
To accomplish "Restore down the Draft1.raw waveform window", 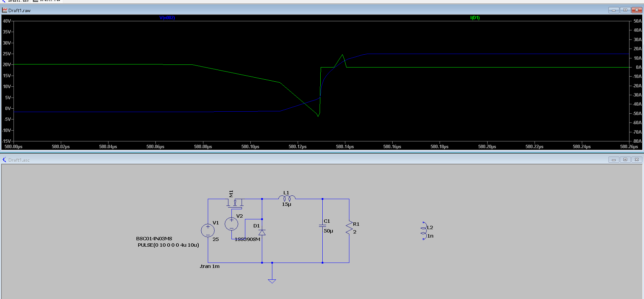I will point(625,10).
